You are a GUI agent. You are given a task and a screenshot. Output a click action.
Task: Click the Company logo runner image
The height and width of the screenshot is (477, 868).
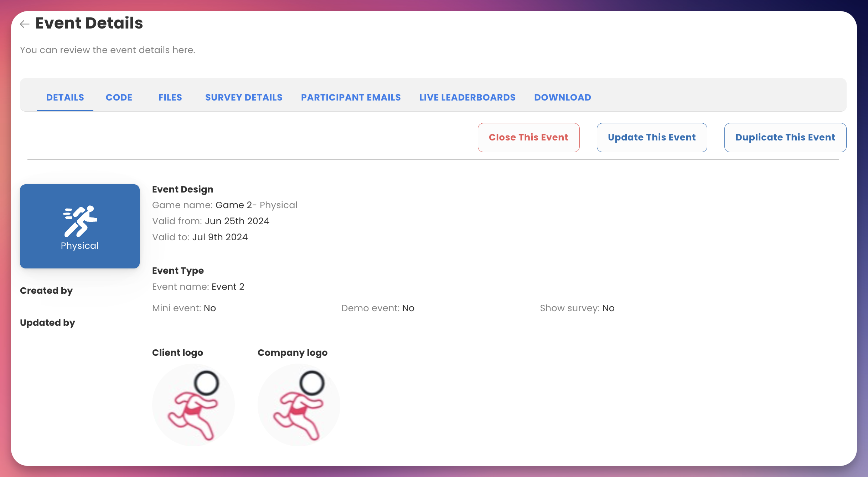click(299, 405)
